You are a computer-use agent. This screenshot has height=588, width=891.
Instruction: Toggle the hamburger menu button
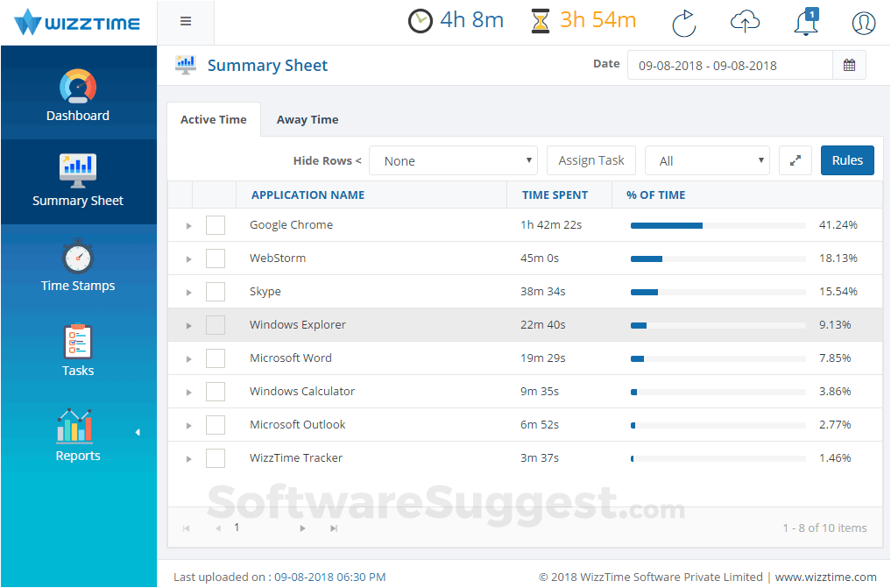(x=185, y=22)
